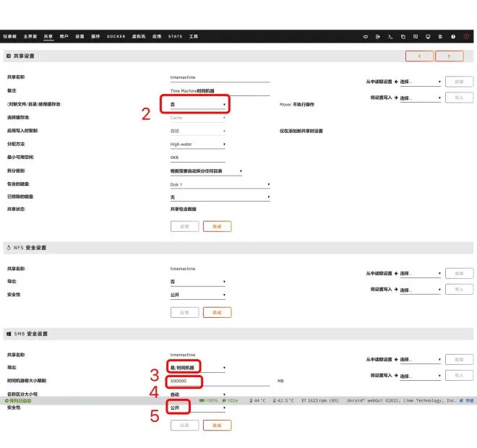Open the 拆分级别 dropdown
Viewport: 477px width, 448px height.
click(206, 171)
